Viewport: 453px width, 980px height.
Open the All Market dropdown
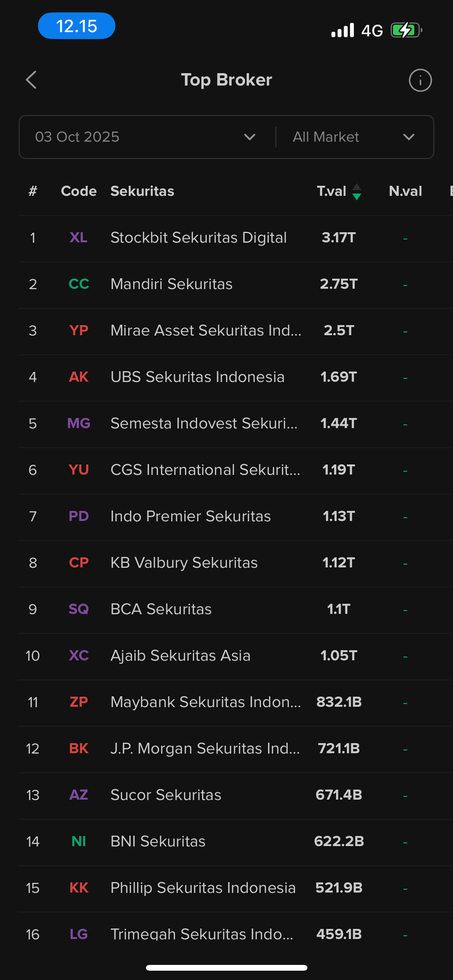pos(353,137)
